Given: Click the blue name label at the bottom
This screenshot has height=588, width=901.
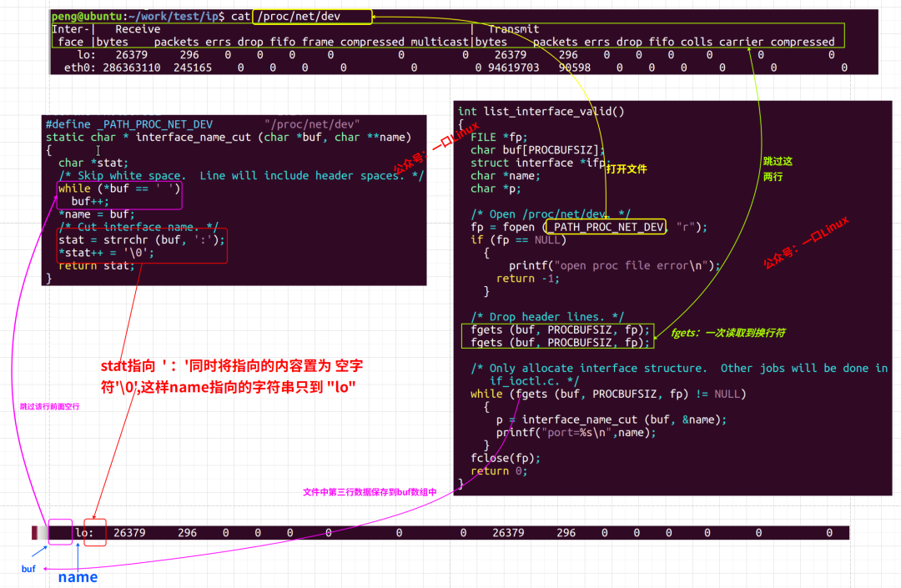Looking at the screenshot, I should click(x=77, y=577).
